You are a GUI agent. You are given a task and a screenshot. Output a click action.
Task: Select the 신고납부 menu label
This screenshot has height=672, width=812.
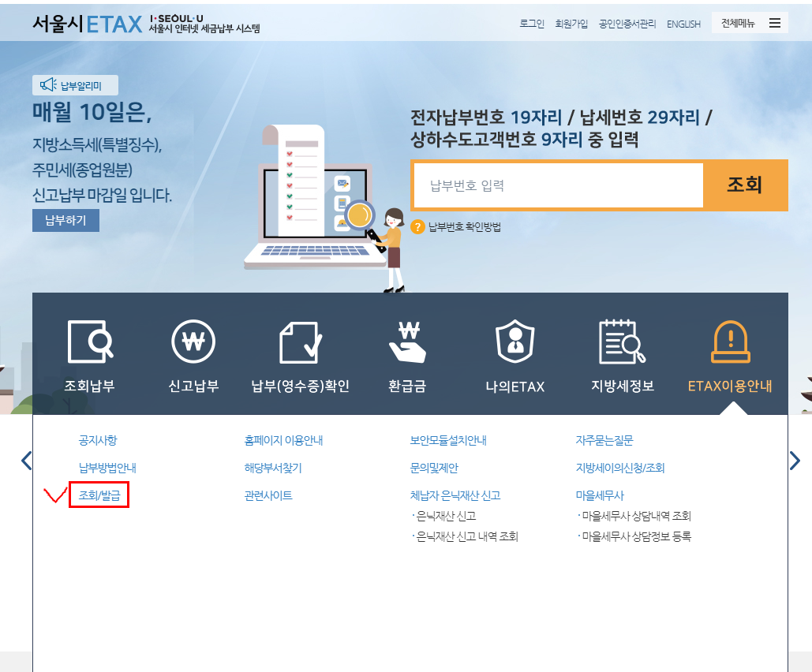tap(193, 386)
